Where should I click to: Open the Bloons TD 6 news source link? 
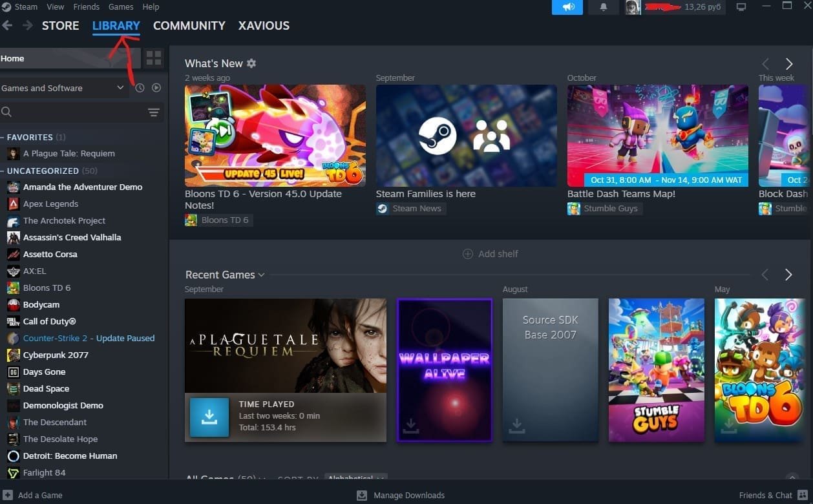coord(218,220)
